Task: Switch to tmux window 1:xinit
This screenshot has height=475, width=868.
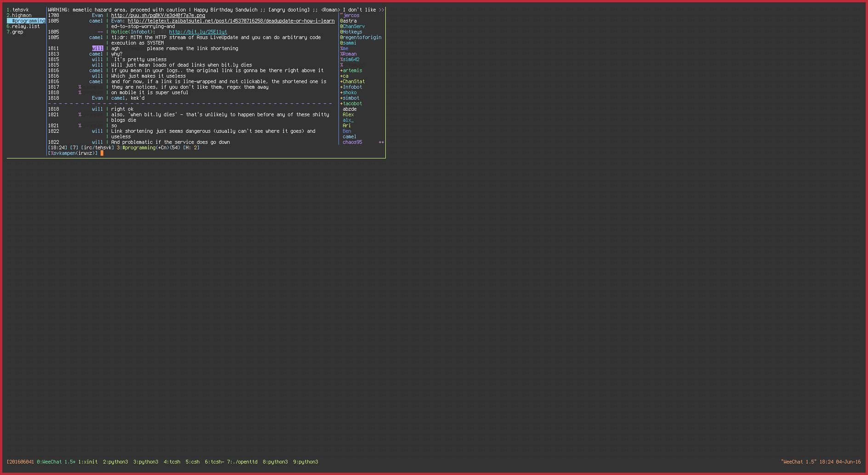Action: [88, 462]
